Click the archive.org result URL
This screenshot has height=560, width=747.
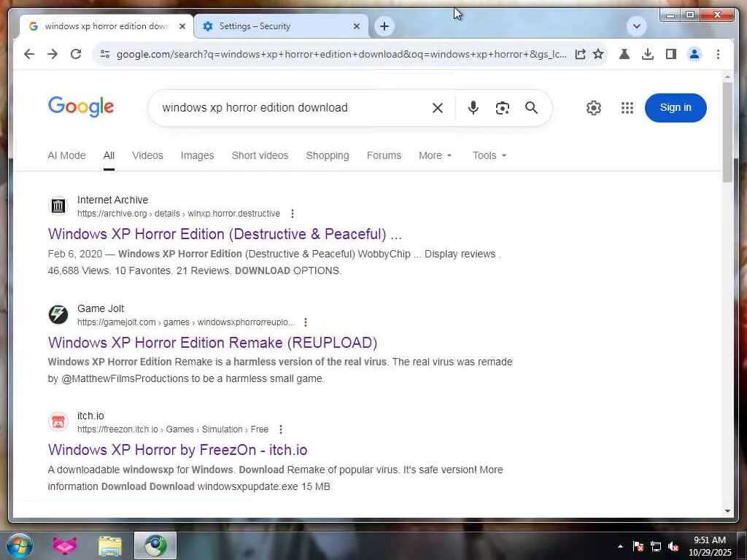pyautogui.click(x=179, y=214)
